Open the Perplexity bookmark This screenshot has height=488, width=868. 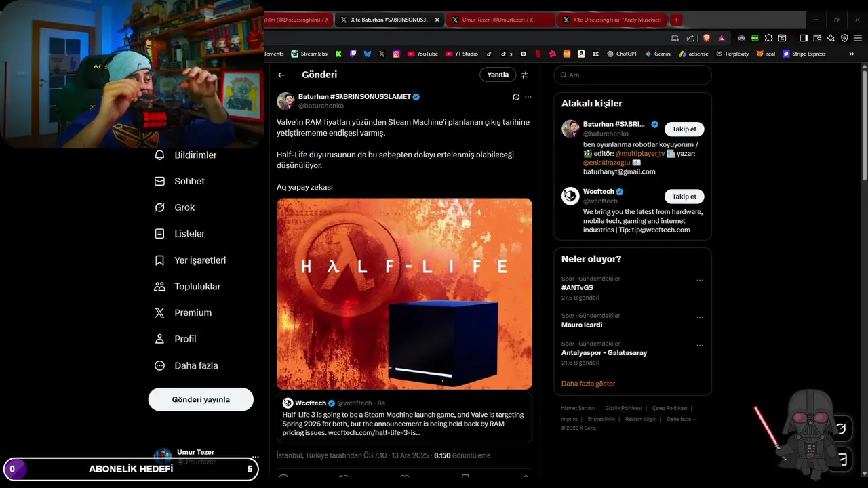(732, 54)
